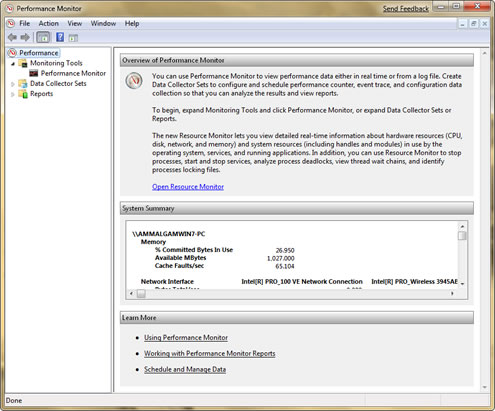The height and width of the screenshot is (411, 495).
Task: Click the Performance Monitor title bar icon
Action: (10, 8)
